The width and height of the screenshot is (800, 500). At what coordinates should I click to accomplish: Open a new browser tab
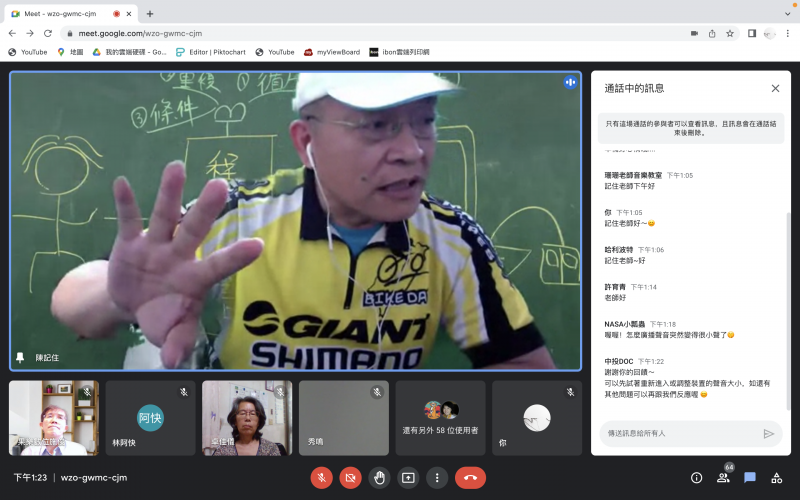150,14
